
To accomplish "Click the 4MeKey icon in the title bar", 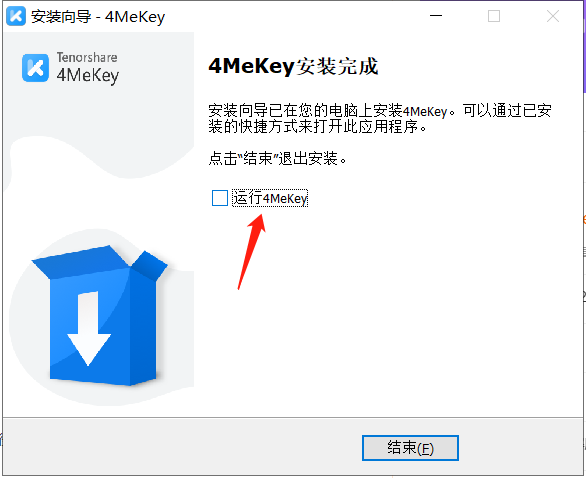I will [x=16, y=16].
